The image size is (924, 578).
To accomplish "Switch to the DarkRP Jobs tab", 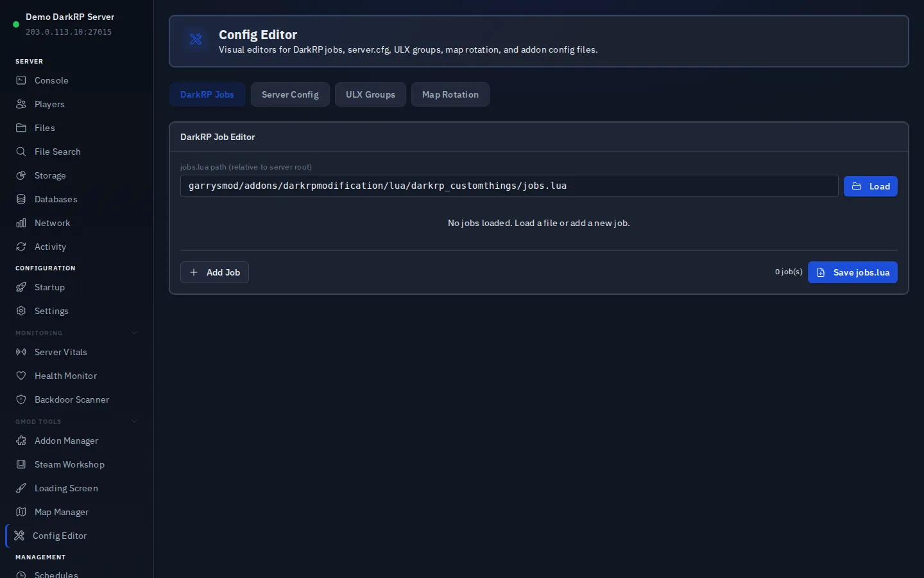I will coord(207,94).
